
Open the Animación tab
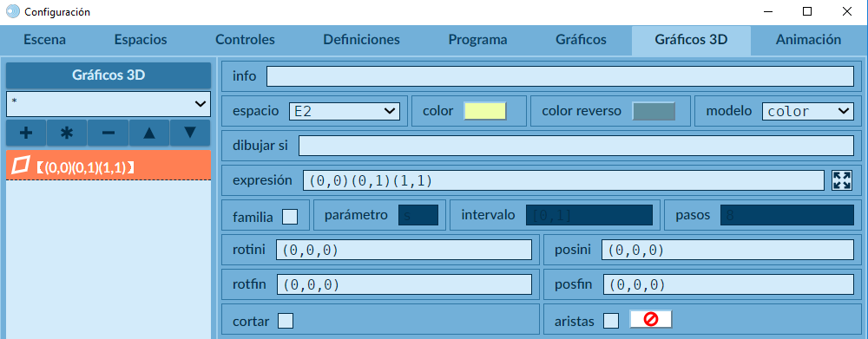pos(808,40)
